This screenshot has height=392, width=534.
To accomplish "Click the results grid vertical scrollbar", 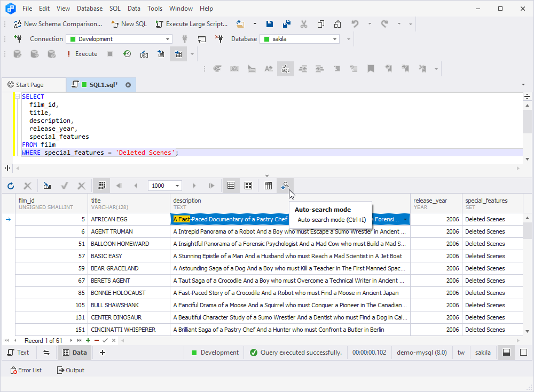I will pos(527,275).
